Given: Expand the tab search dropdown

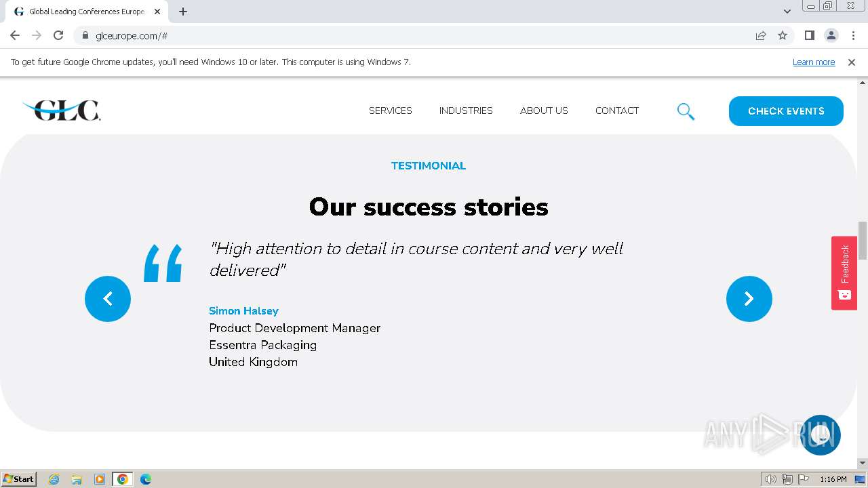Looking at the screenshot, I should (787, 12).
